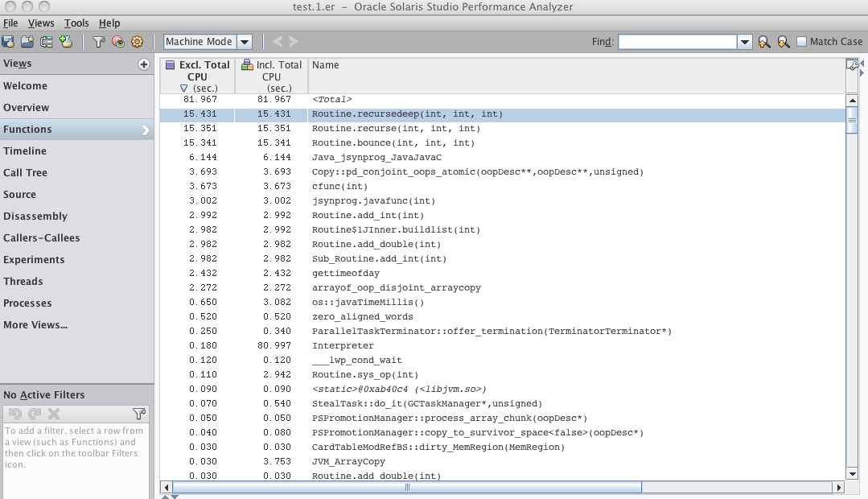
Task: Click the More Views... link
Action: point(35,325)
